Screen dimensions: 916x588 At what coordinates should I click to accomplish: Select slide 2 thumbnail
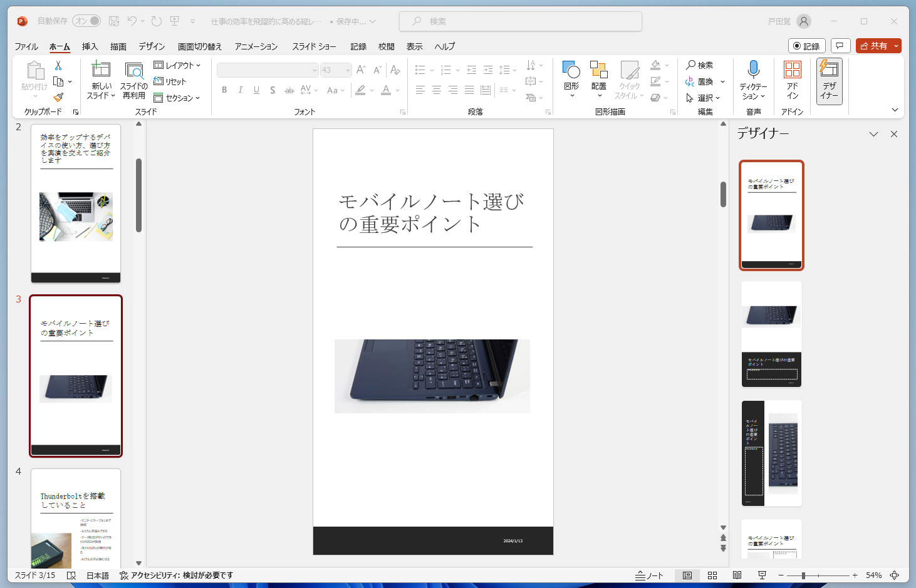[x=76, y=204]
